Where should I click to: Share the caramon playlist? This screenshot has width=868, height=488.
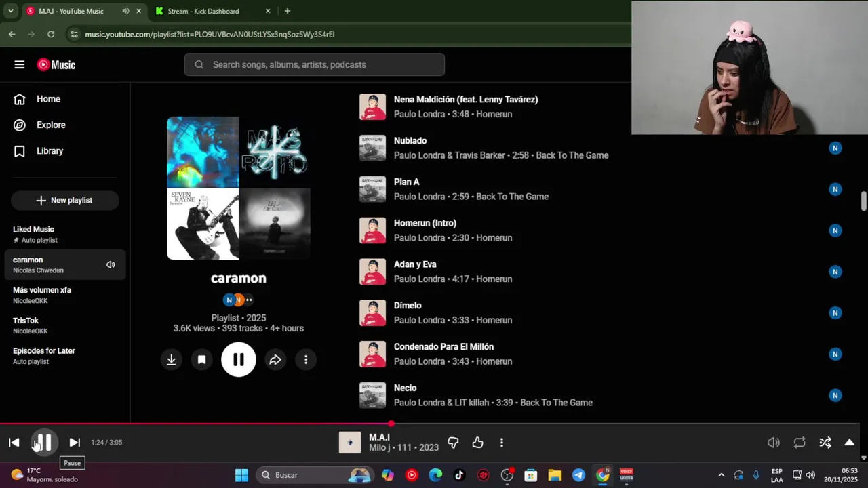[275, 360]
